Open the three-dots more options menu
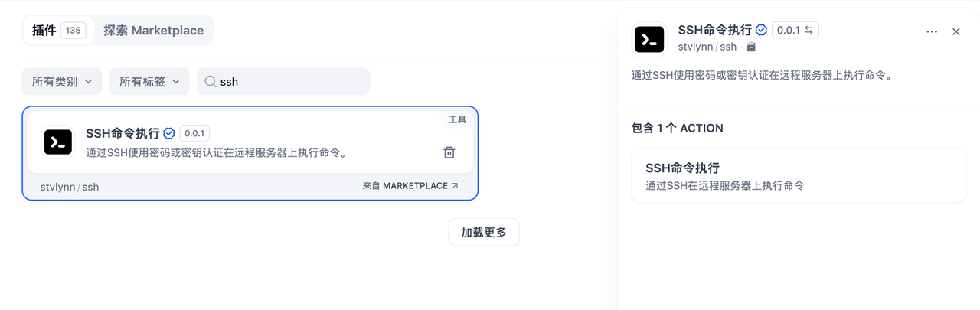 tap(932, 31)
